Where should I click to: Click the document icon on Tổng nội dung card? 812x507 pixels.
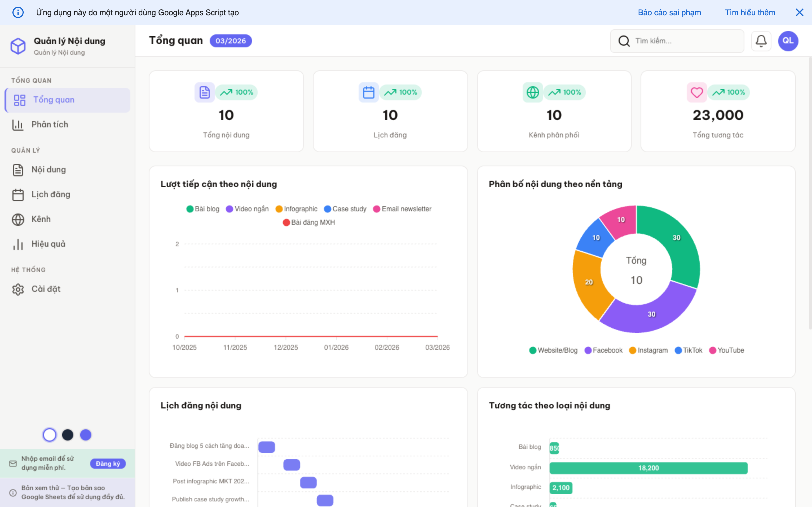click(x=204, y=92)
